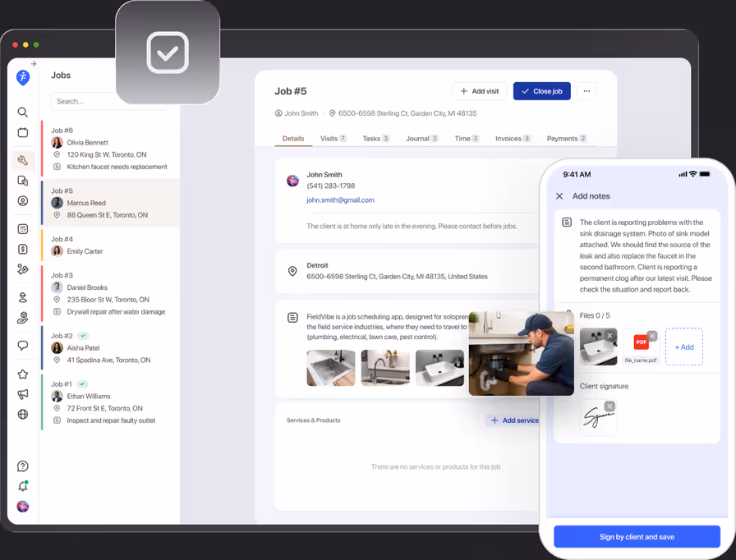Viewport: 736px width, 560px height.
Task: Open messages via the chat bubble icon
Action: [22, 346]
